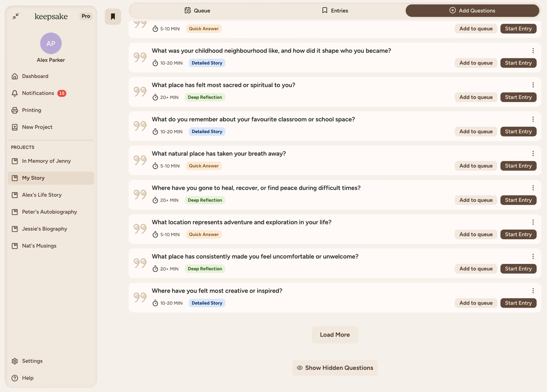Open the Printing page in the sidebar

coord(31,110)
